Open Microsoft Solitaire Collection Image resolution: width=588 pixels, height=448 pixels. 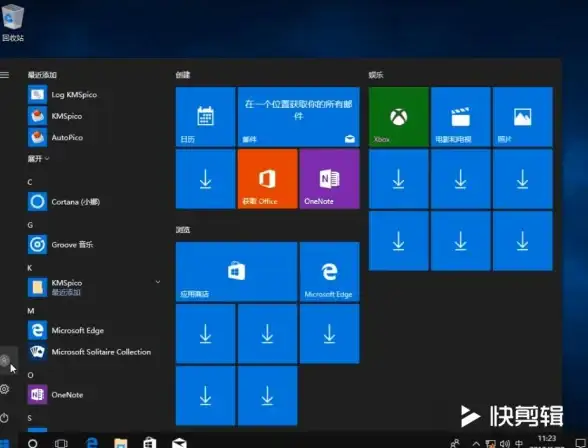point(90,352)
